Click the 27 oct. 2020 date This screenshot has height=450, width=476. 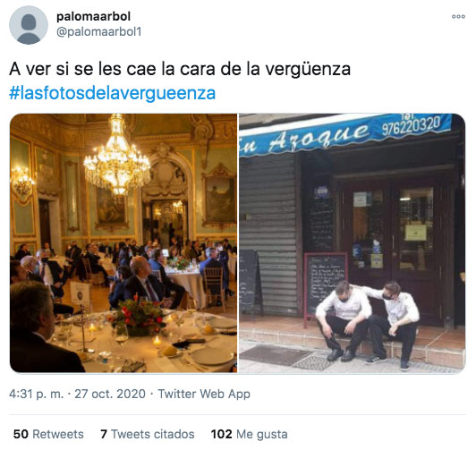click(x=110, y=395)
